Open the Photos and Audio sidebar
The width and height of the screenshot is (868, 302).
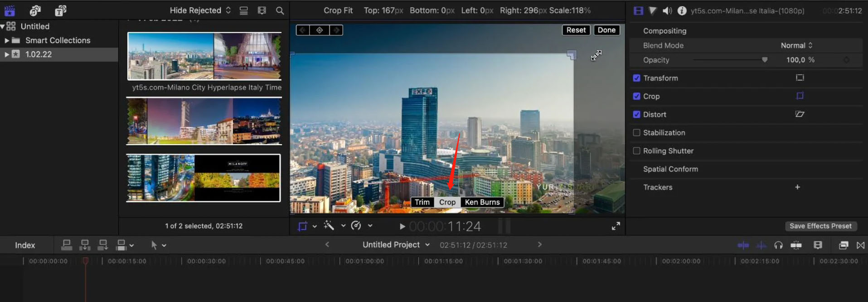(35, 10)
